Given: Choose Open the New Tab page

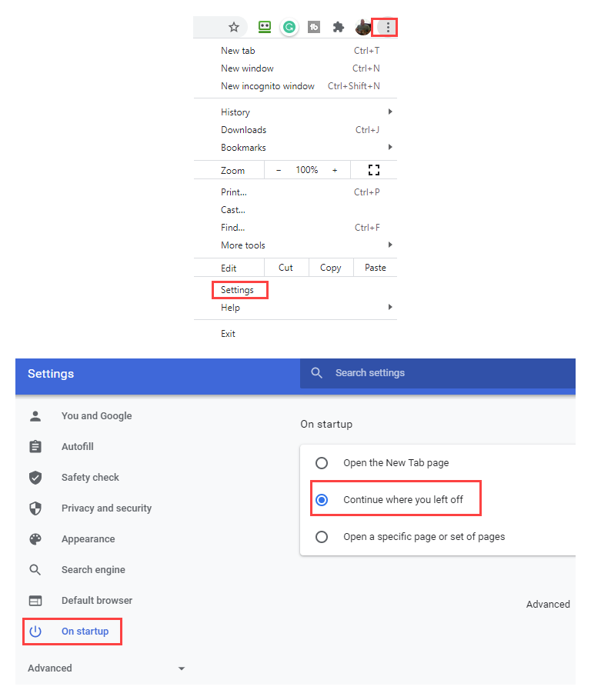Looking at the screenshot, I should 322,463.
